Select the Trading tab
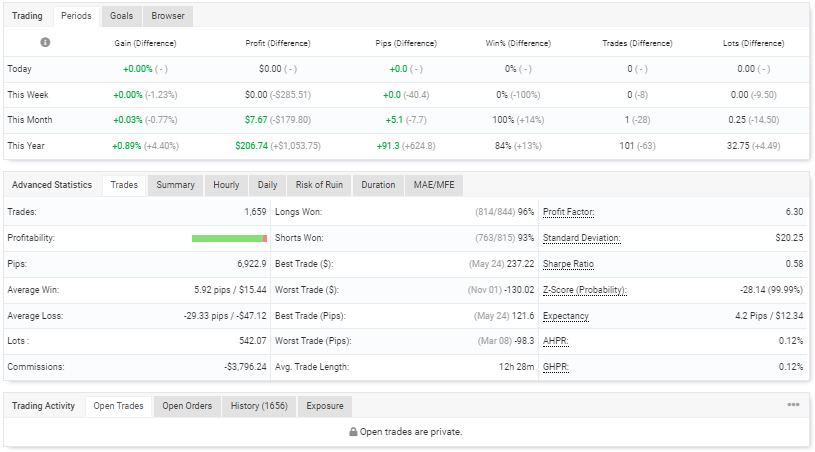Screen dimensions: 815x452 27,16
